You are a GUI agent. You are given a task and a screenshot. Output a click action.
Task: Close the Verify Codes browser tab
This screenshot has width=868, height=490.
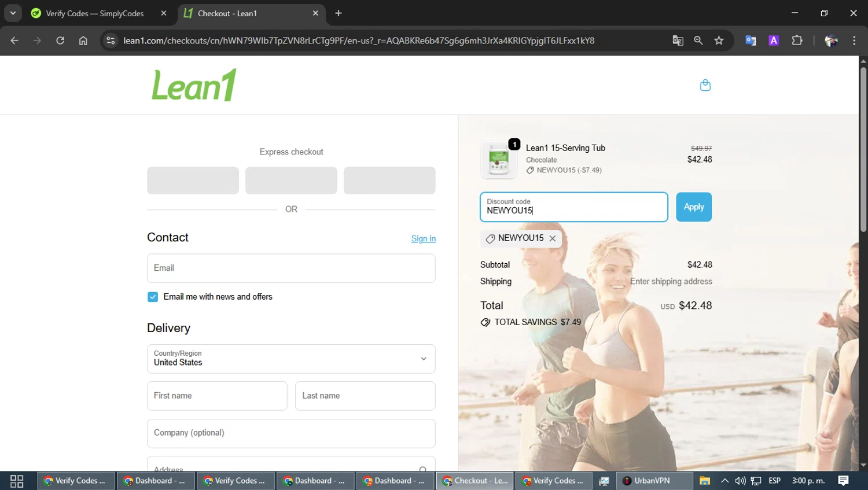(164, 13)
